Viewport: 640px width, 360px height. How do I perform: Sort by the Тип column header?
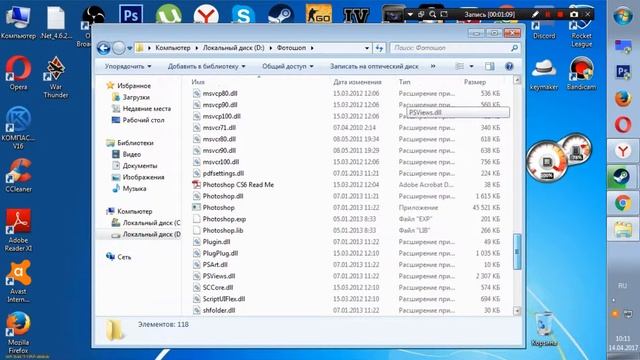[404, 82]
